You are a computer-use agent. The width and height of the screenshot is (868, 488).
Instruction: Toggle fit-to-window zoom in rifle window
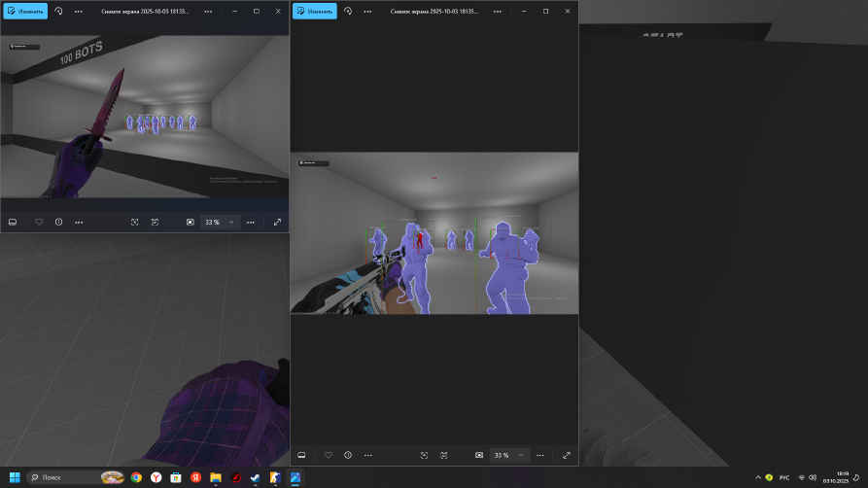pyautogui.click(x=479, y=455)
